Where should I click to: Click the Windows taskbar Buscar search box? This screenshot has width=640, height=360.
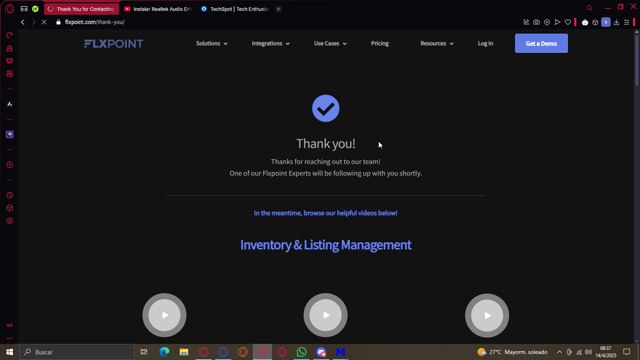point(77,352)
